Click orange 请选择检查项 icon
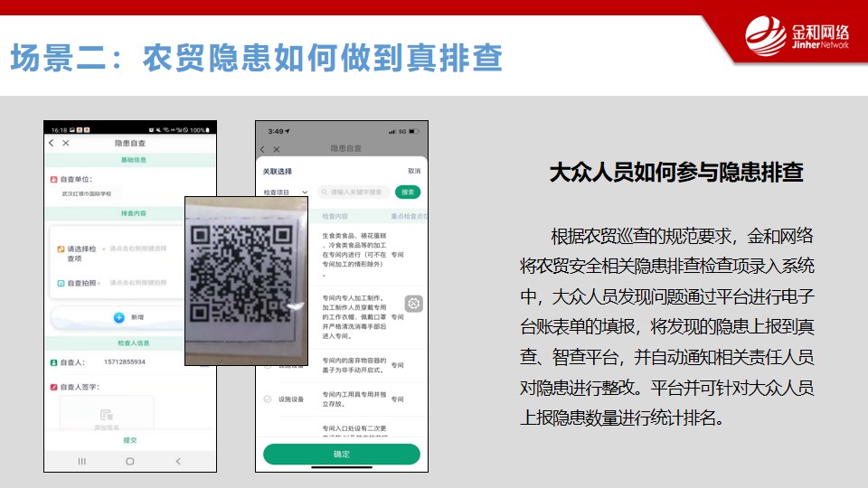The height and width of the screenshot is (488, 868). point(61,249)
